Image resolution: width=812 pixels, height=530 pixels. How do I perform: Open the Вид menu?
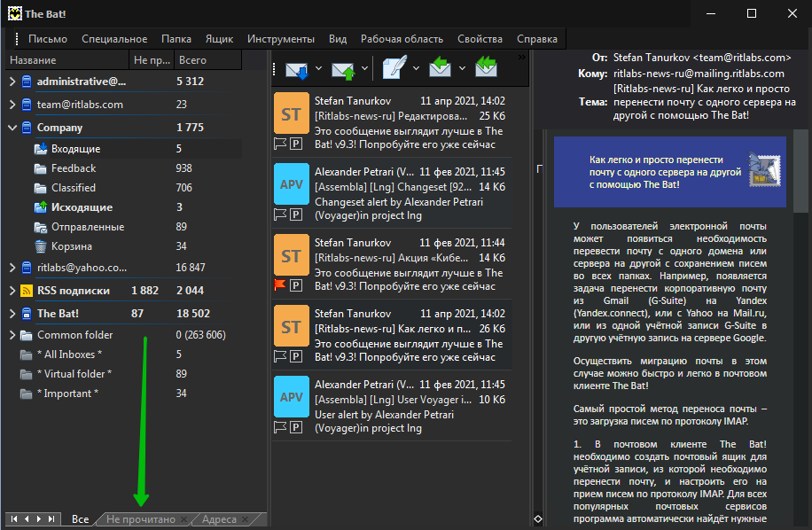pyautogui.click(x=338, y=39)
